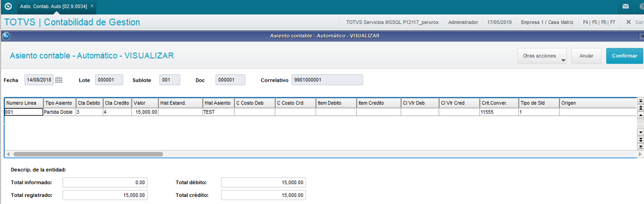Page down in grid with double down arrow
Screen dimensions: 644x204
[641, 140]
